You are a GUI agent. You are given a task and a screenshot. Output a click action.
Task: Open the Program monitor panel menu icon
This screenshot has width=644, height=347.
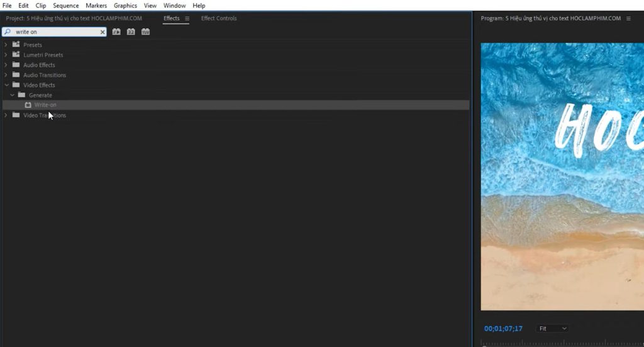click(628, 19)
